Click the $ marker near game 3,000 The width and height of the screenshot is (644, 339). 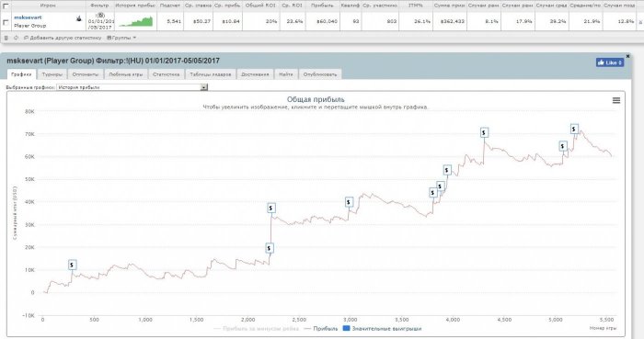pos(349,202)
